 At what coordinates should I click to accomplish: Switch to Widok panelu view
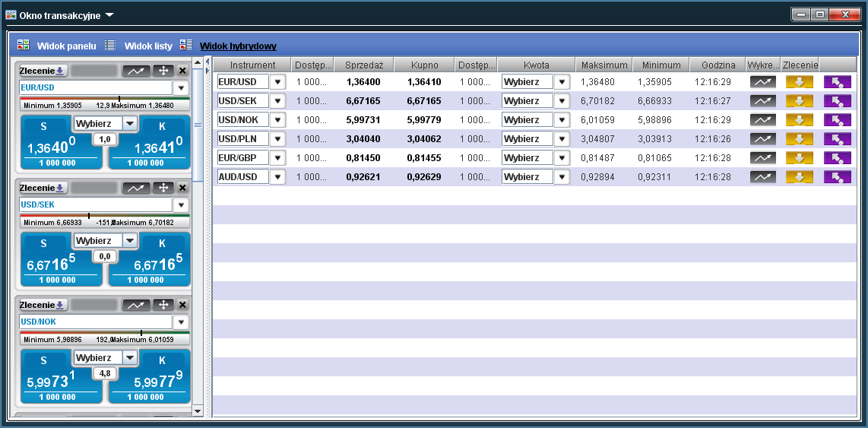pyautogui.click(x=66, y=46)
